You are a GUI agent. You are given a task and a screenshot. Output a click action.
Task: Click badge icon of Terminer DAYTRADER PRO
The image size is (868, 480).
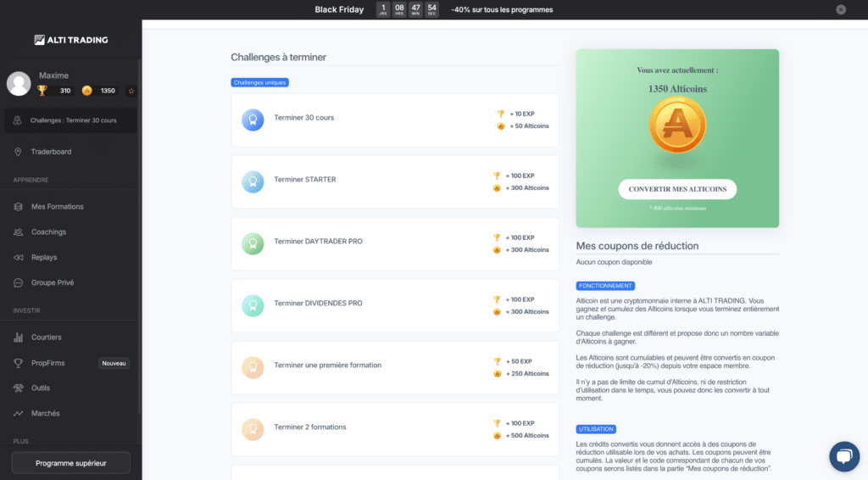(253, 243)
